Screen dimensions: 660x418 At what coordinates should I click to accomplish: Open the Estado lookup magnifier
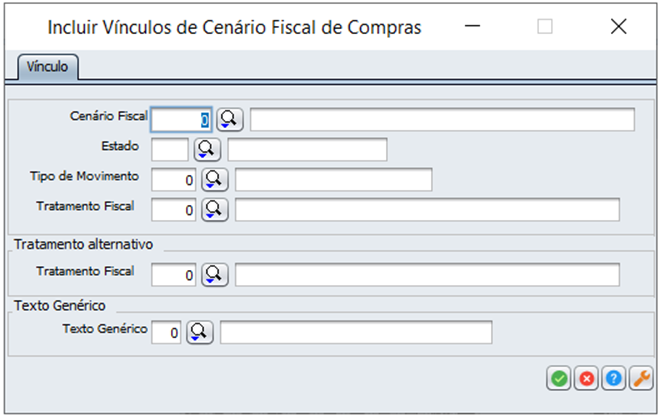207,150
